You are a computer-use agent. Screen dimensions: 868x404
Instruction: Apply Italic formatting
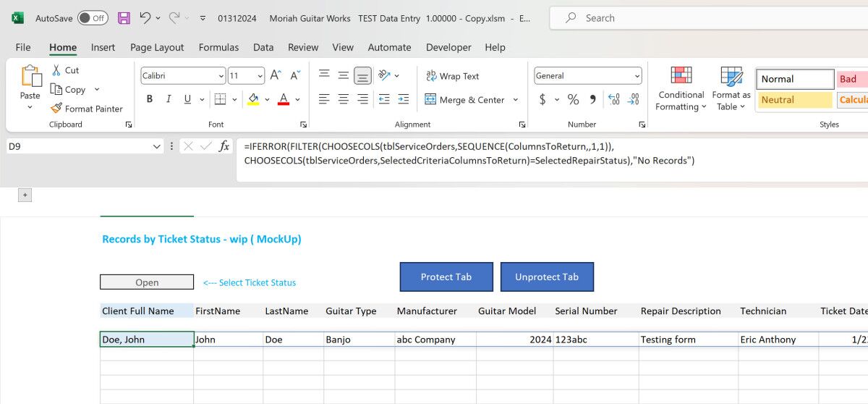coord(169,99)
